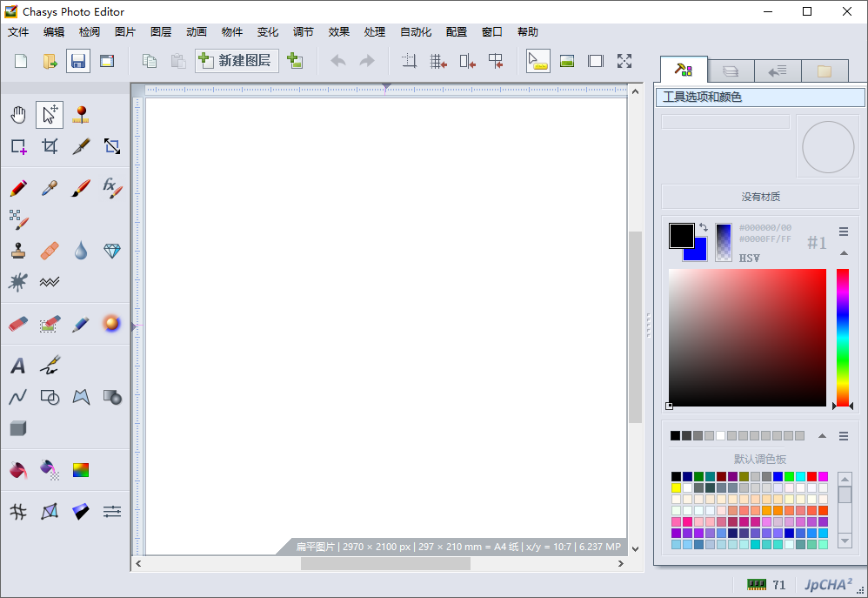868x598 pixels.
Task: Switch to the layers panel tab
Action: [731, 71]
